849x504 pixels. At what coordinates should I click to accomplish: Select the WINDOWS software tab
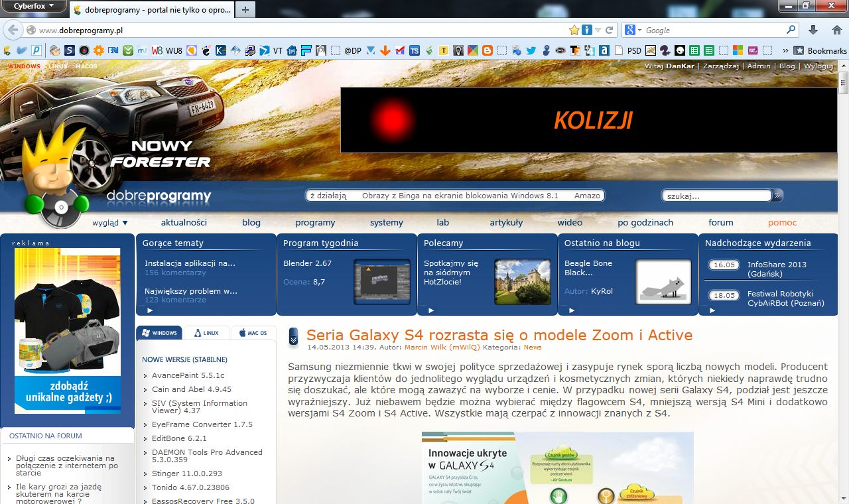click(x=159, y=333)
